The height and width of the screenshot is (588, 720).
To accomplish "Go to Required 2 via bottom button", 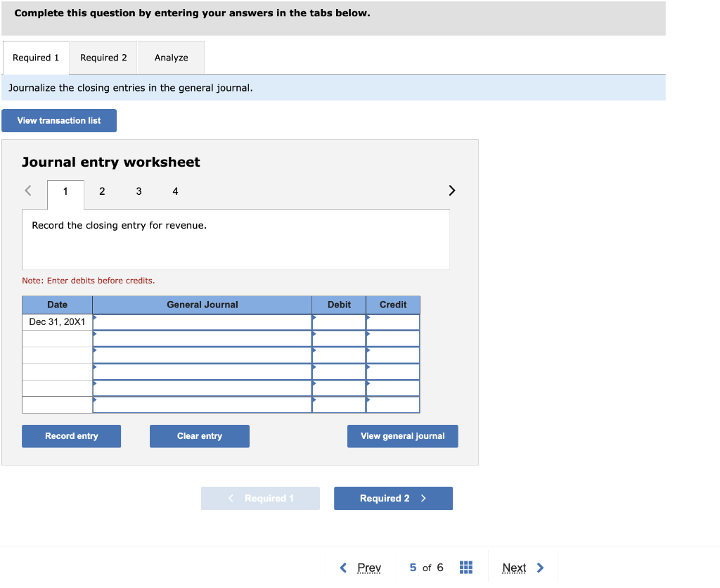I will point(394,498).
